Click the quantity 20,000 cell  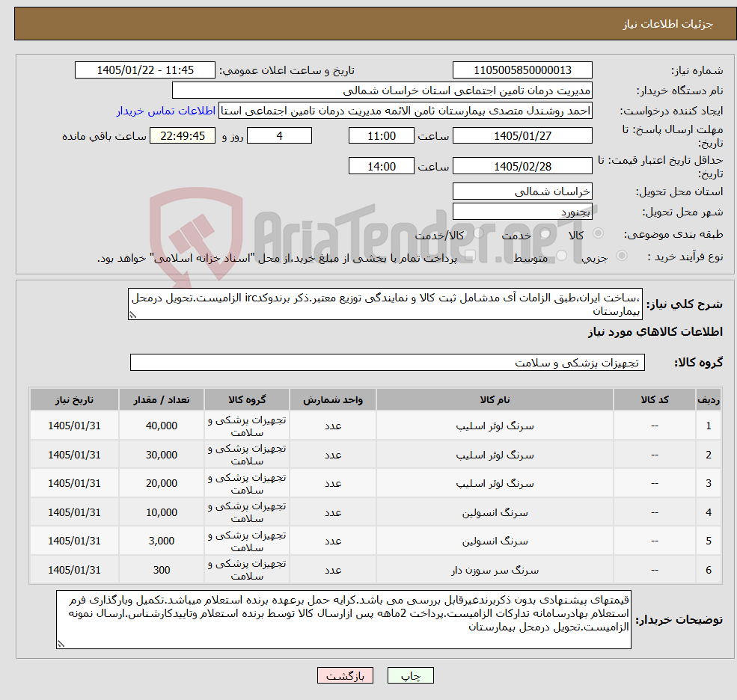pos(161,483)
